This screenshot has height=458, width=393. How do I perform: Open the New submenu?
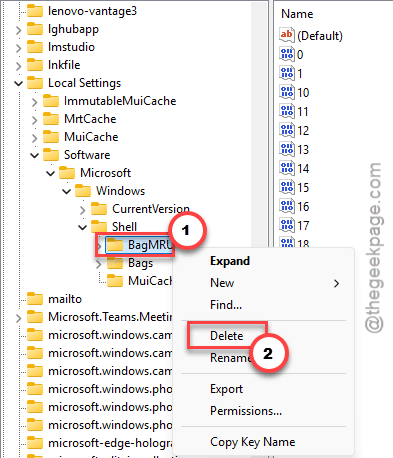[x=263, y=283]
